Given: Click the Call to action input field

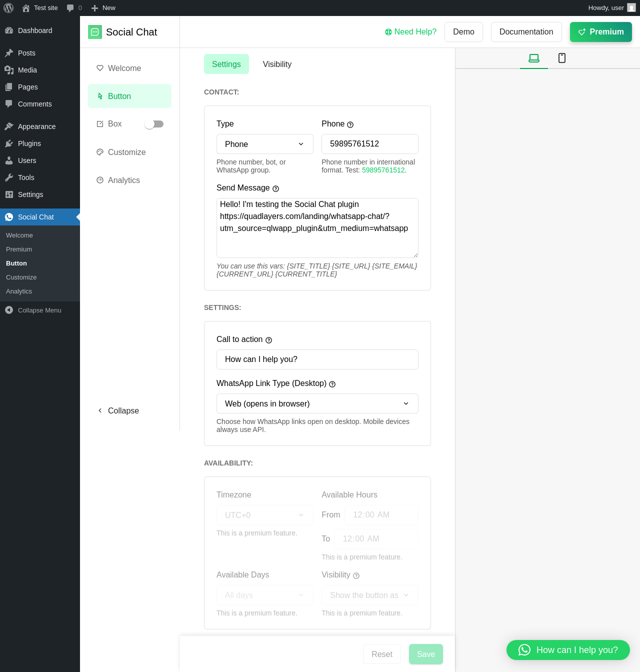Looking at the screenshot, I should click(317, 359).
